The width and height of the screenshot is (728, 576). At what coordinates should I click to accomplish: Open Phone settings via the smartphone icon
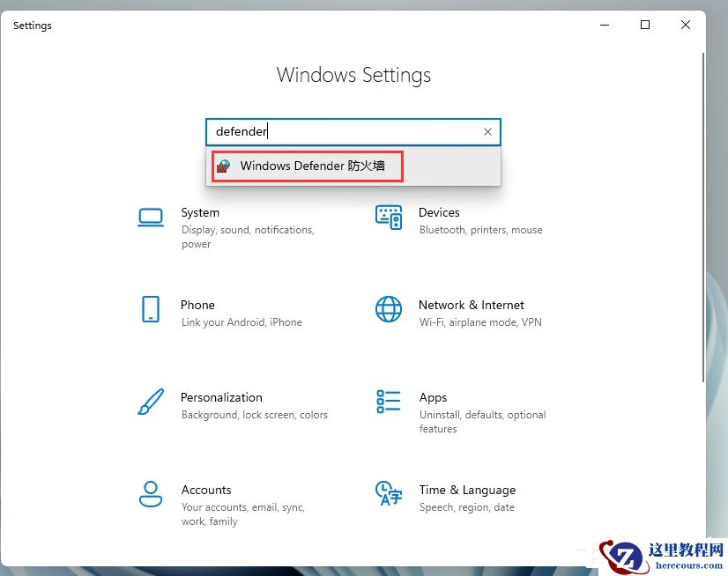(151, 309)
